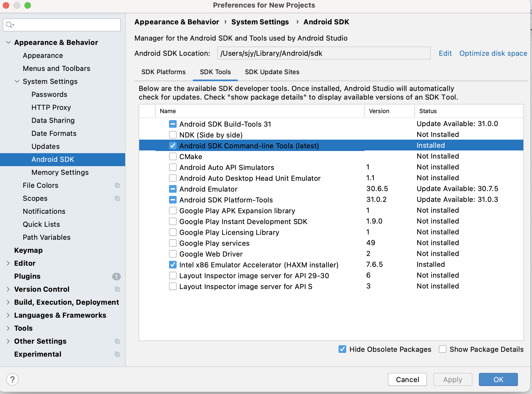
Task: Uncheck Hide Obsolete Packages
Action: (x=342, y=349)
